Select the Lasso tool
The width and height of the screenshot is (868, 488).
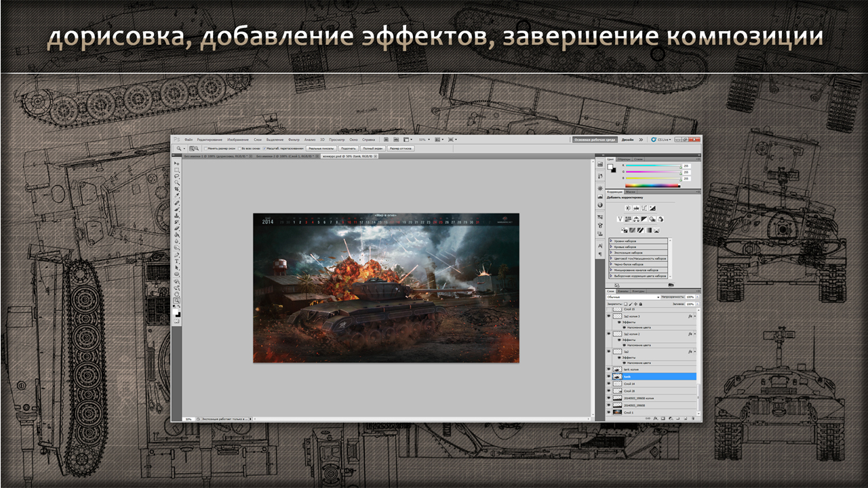(177, 176)
